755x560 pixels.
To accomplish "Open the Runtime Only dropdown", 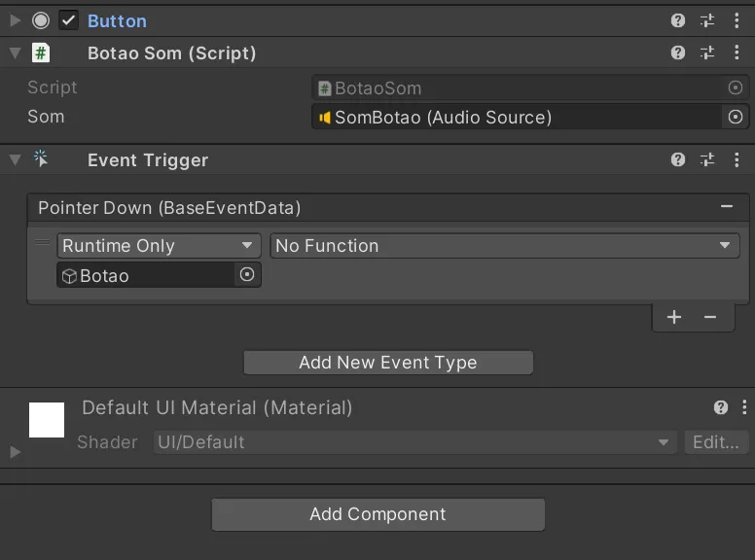I will coord(159,246).
